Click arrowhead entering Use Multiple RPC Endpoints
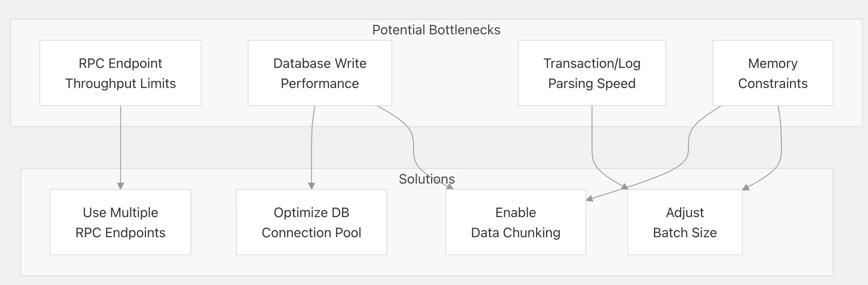This screenshot has height=285, width=868. (x=120, y=186)
